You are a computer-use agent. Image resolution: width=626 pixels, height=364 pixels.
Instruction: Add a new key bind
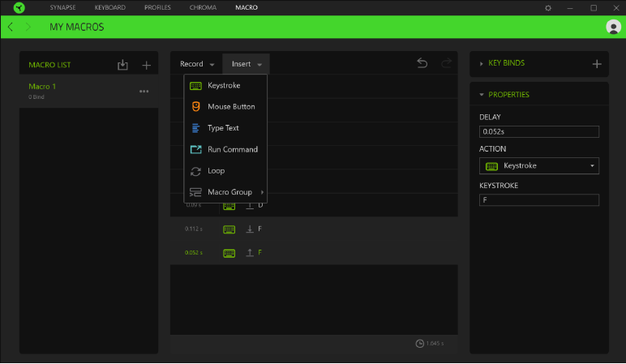click(x=597, y=64)
